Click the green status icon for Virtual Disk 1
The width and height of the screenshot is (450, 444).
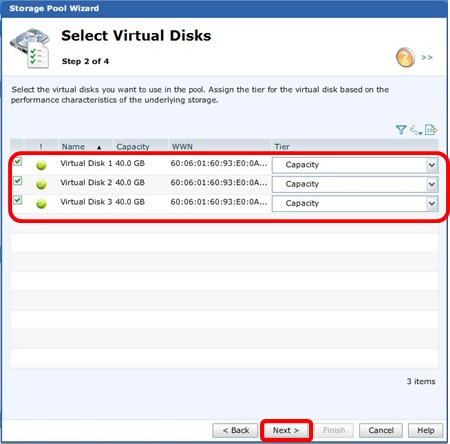41,165
